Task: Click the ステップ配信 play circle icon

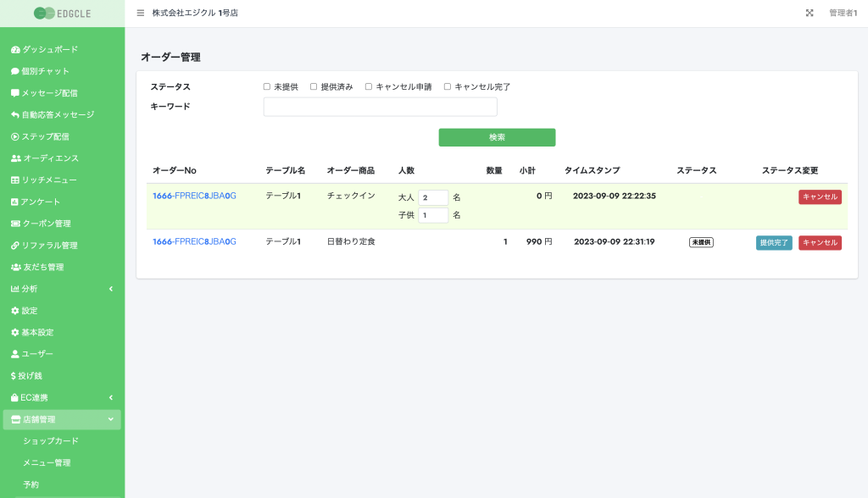Action: coord(15,136)
